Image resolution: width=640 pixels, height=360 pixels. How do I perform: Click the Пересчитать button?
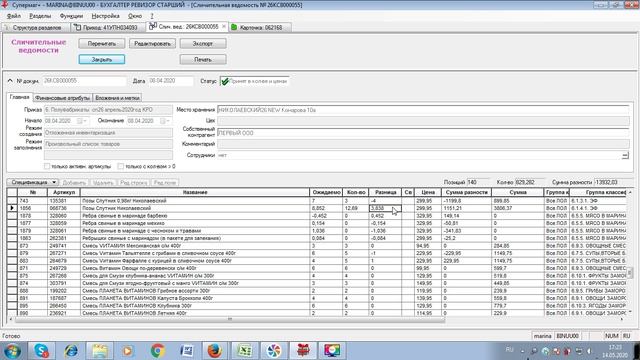coord(102,44)
